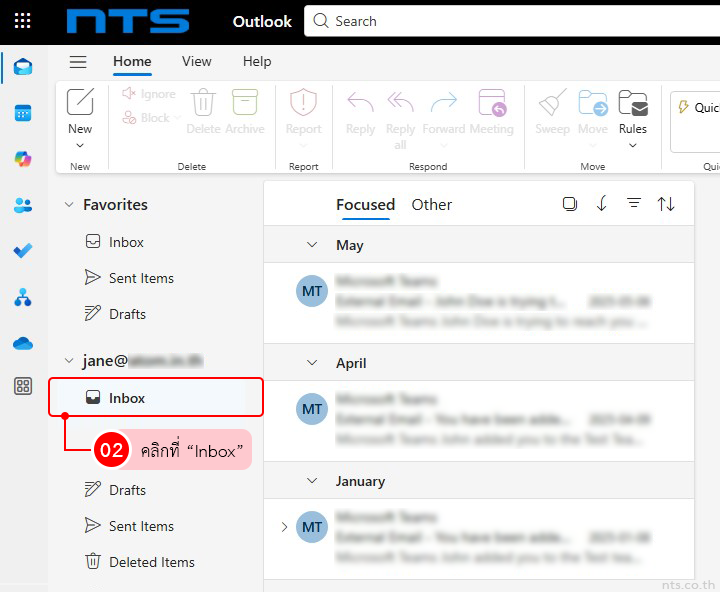
Task: Open the January Microsoft Teams email
Action: click(x=478, y=539)
